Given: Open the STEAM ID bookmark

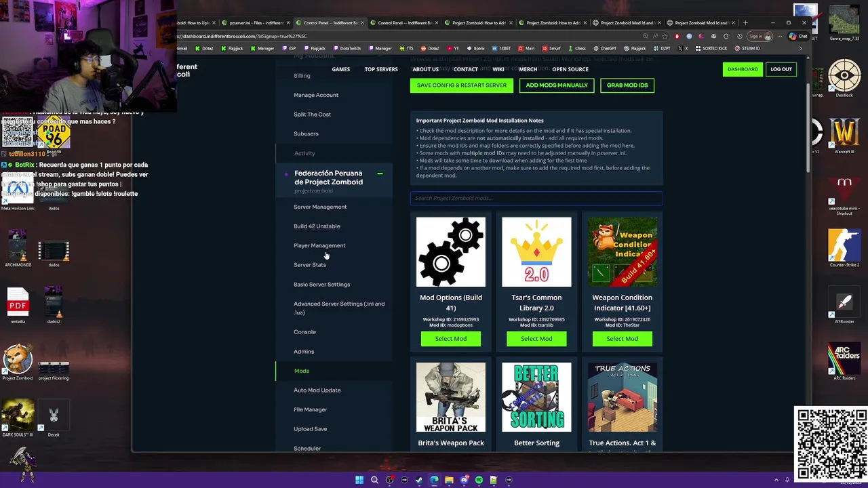Looking at the screenshot, I should 747,48.
